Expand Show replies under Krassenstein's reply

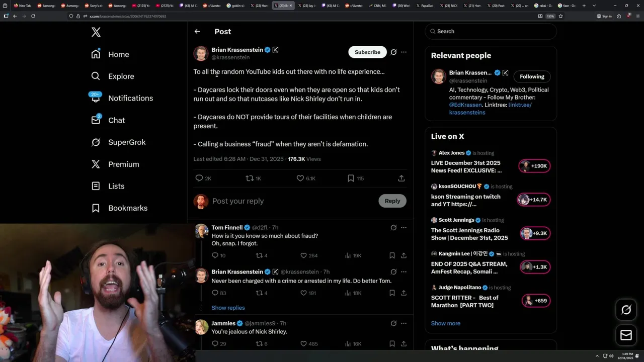(228, 308)
